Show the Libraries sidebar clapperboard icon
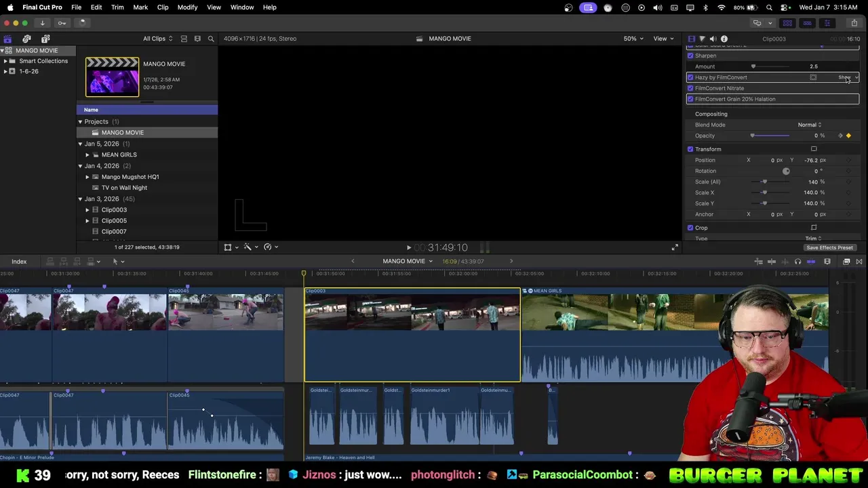The height and width of the screenshot is (488, 868). (7, 39)
